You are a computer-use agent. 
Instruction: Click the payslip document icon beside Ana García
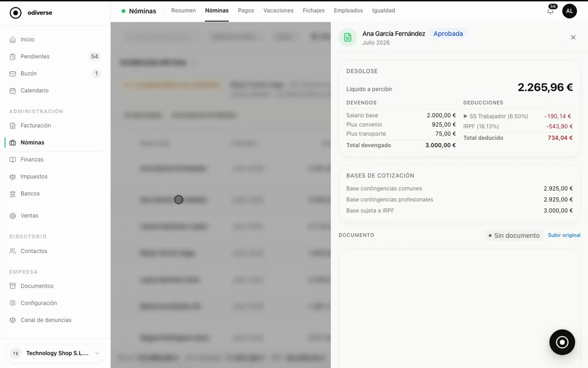pos(348,37)
